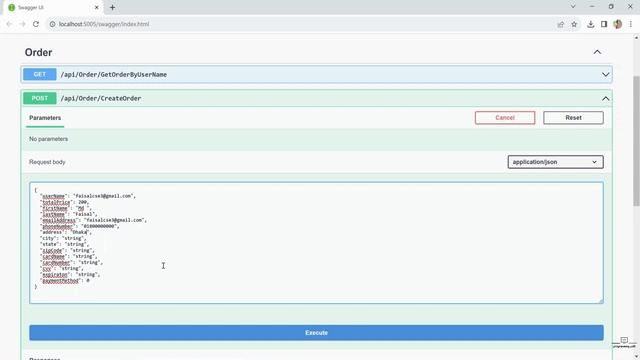Select the Parameters tab

pyautogui.click(x=45, y=118)
